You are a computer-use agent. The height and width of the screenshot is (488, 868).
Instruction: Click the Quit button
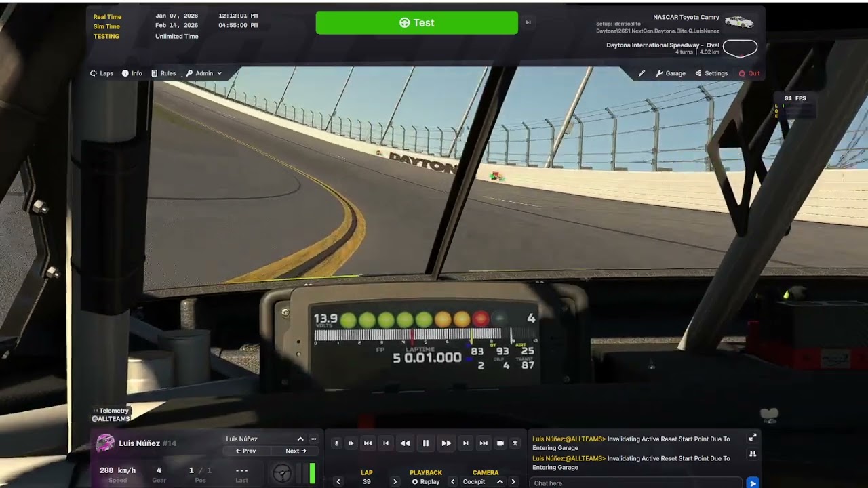[x=749, y=73]
